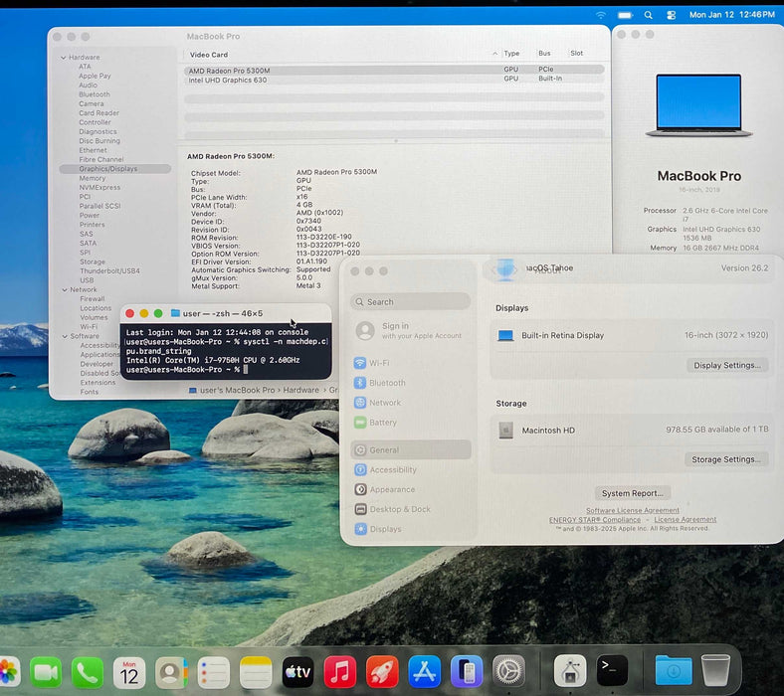Open Wi-Fi status in the menu bar

[601, 15]
